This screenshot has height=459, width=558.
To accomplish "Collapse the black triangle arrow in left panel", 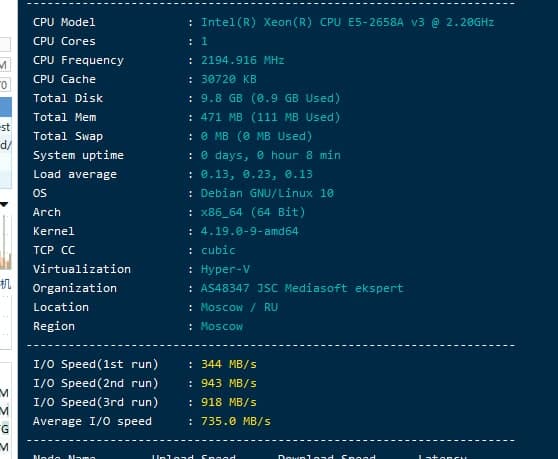I will (x=4, y=205).
